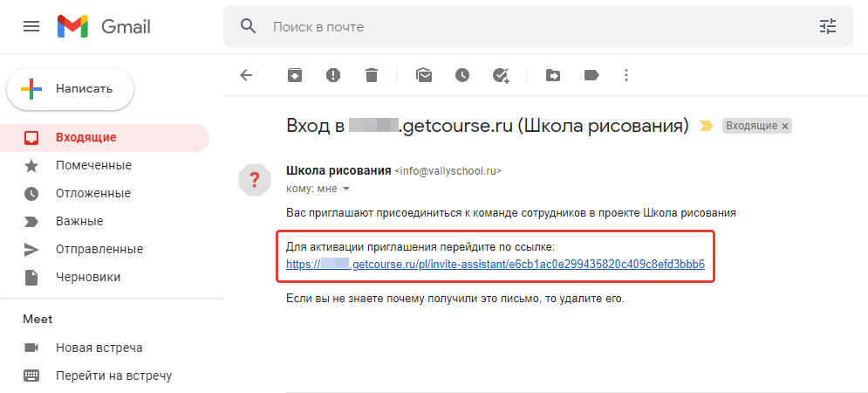This screenshot has width=868, height=393.
Task: Click the Написать compose button
Action: pyautogui.click(x=70, y=89)
